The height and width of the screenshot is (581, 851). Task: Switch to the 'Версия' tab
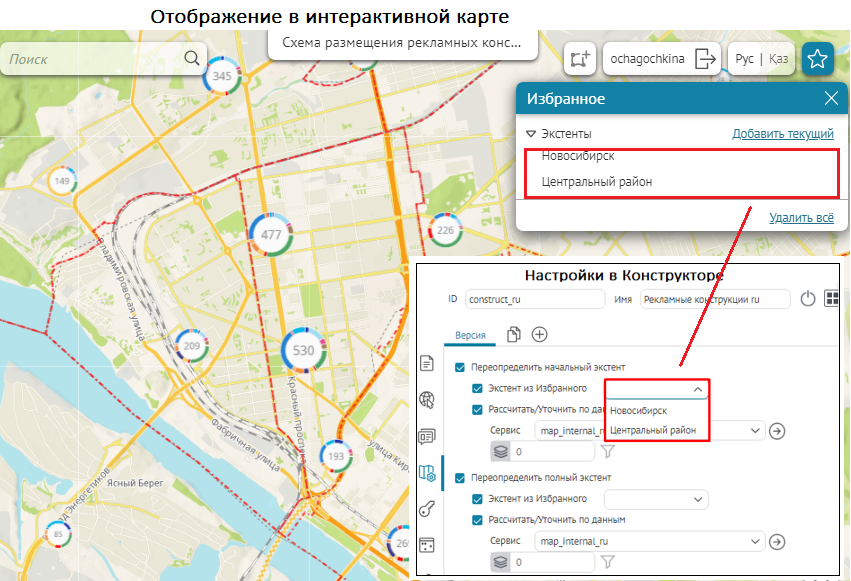(470, 335)
